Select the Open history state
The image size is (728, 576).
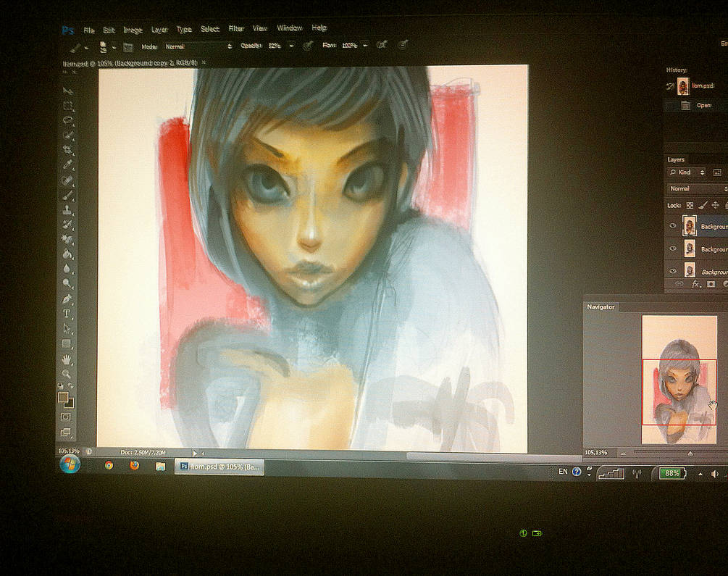696,106
